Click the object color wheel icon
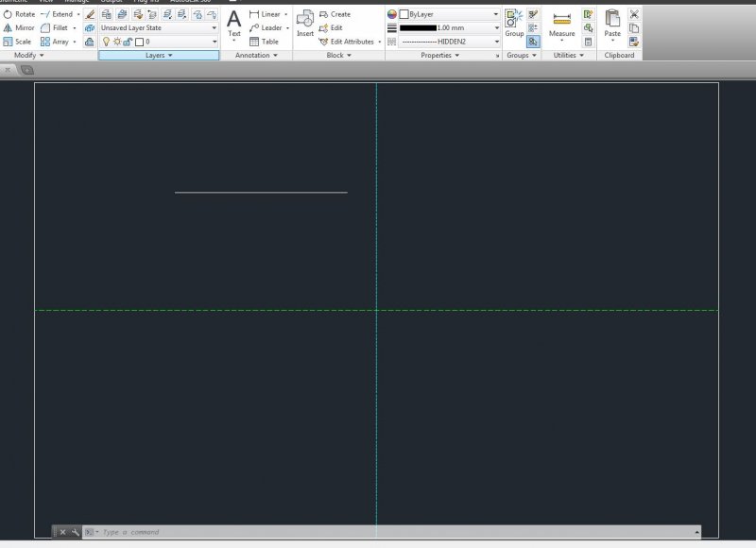756x548 pixels. click(392, 14)
